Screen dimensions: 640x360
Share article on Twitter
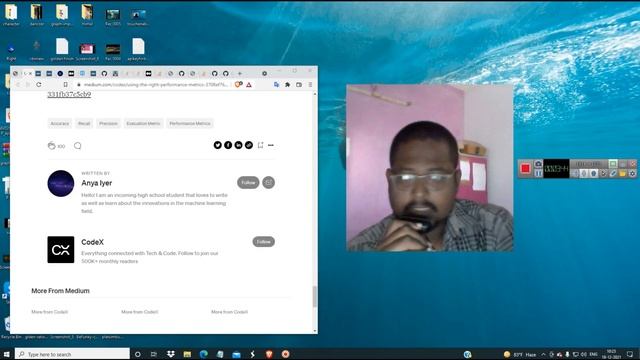[x=218, y=145]
